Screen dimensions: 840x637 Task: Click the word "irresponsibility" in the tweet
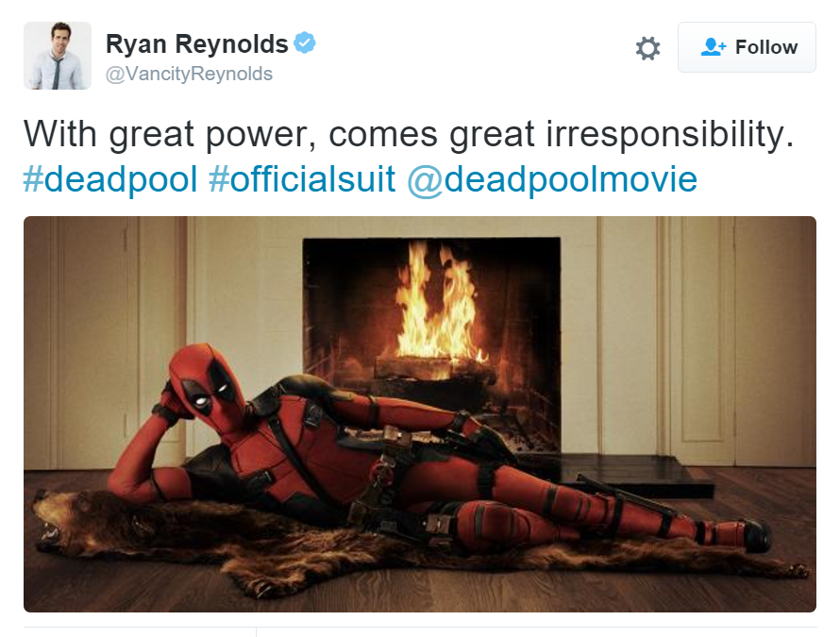(x=670, y=133)
